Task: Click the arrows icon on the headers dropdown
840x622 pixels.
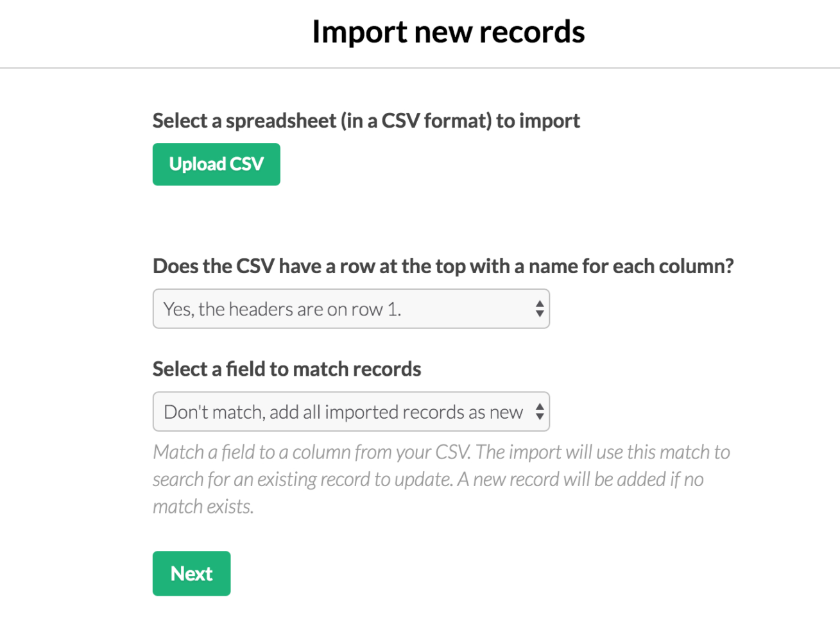Action: pos(540,309)
